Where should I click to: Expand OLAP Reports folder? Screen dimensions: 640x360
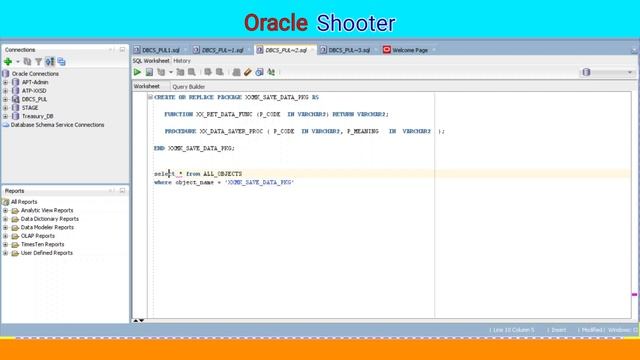(5, 236)
